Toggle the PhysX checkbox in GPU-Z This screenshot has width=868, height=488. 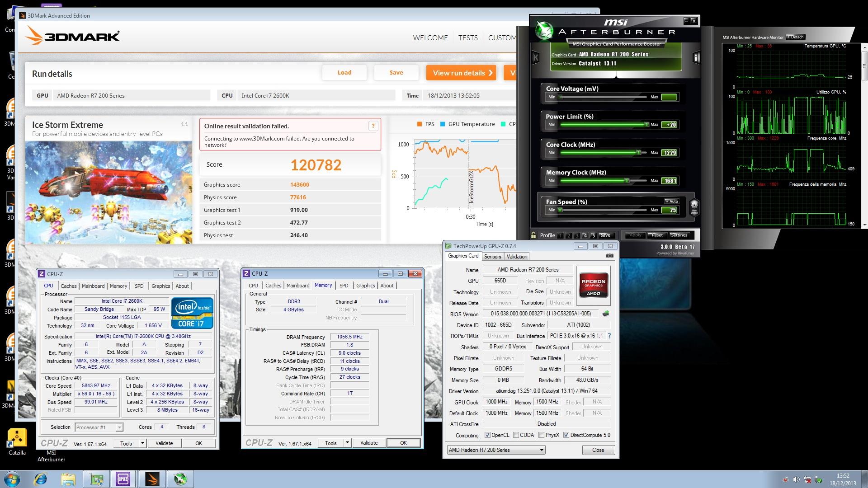[541, 435]
